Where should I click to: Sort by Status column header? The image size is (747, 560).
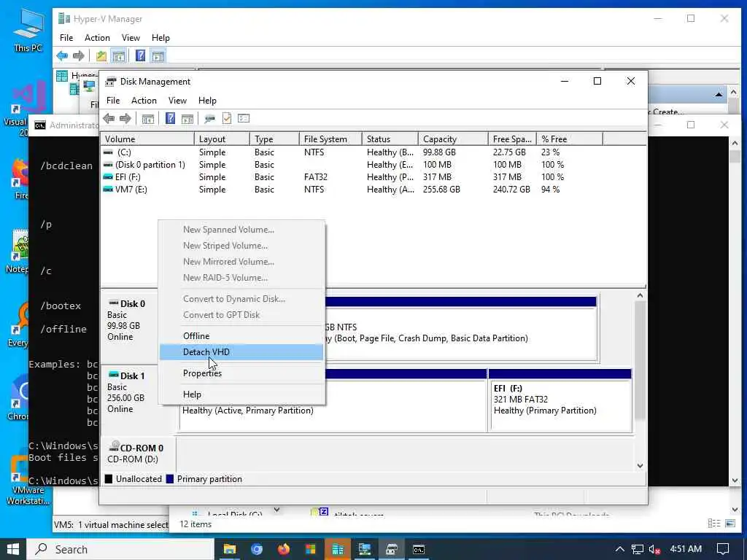(x=390, y=139)
